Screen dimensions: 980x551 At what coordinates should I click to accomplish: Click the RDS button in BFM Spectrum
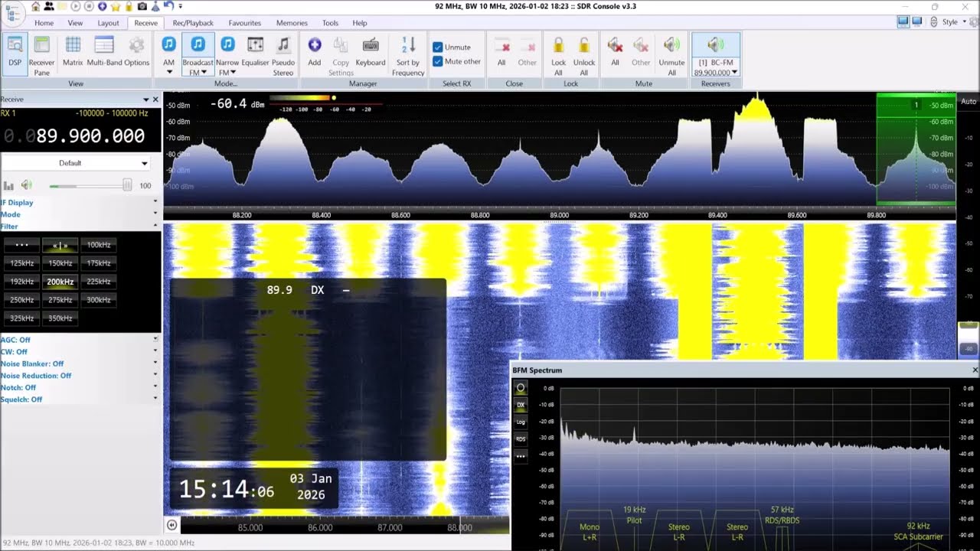coord(521,439)
